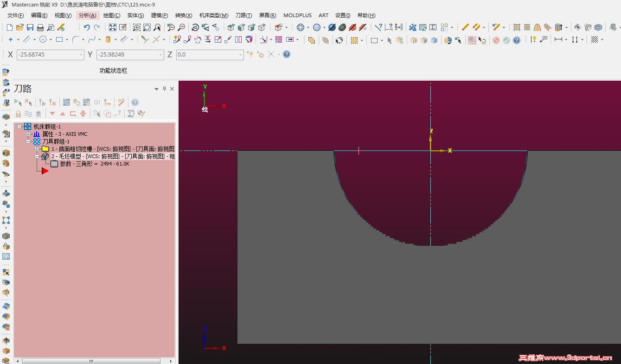The height and width of the screenshot is (364, 621).
Task: Open the X coordinate dropdown
Action: 81,55
